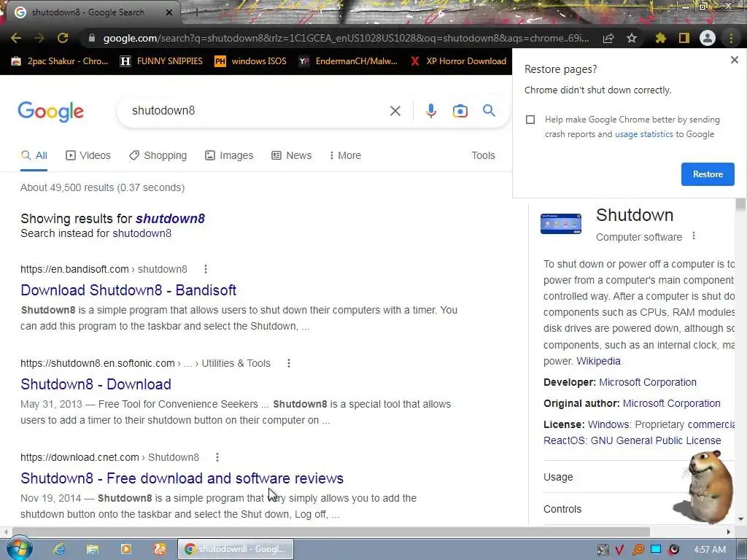Open options dots beside the cnet.com result
Screen dimensions: 747x560
(217, 457)
